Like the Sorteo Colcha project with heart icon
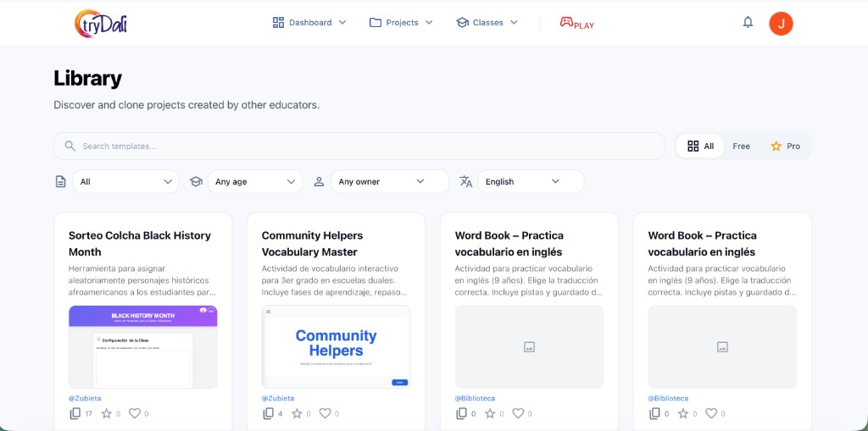Image resolution: width=868 pixels, height=431 pixels. coord(134,413)
